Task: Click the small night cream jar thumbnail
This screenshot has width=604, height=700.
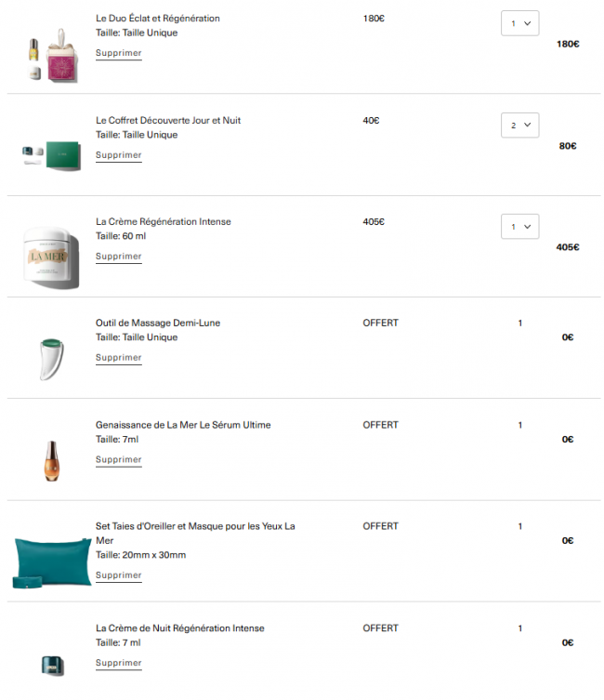Action: coord(52,665)
